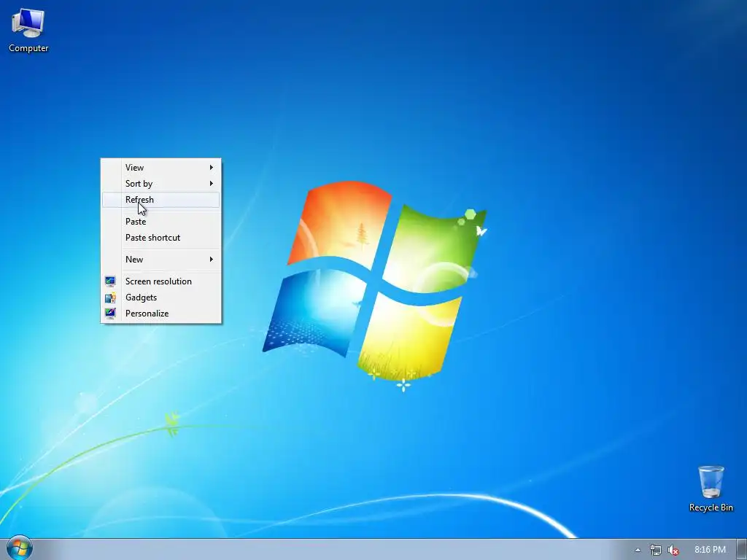Viewport: 747px width, 560px height.
Task: Expand the View submenu arrow
Action: (x=211, y=167)
